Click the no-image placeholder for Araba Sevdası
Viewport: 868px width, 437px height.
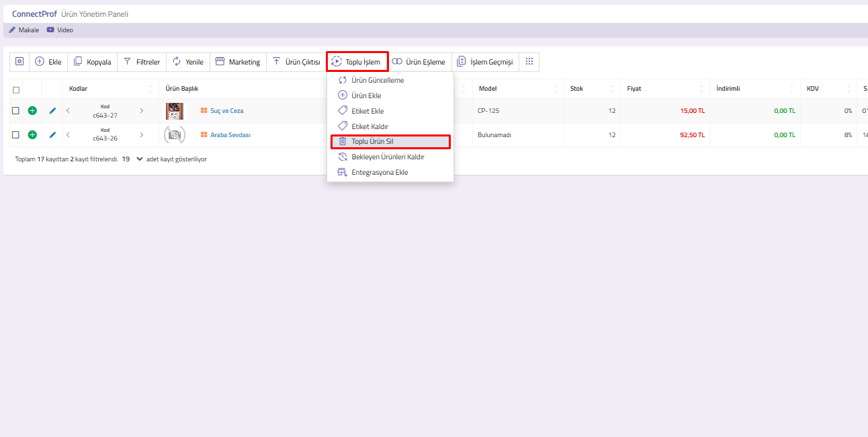[x=175, y=135]
